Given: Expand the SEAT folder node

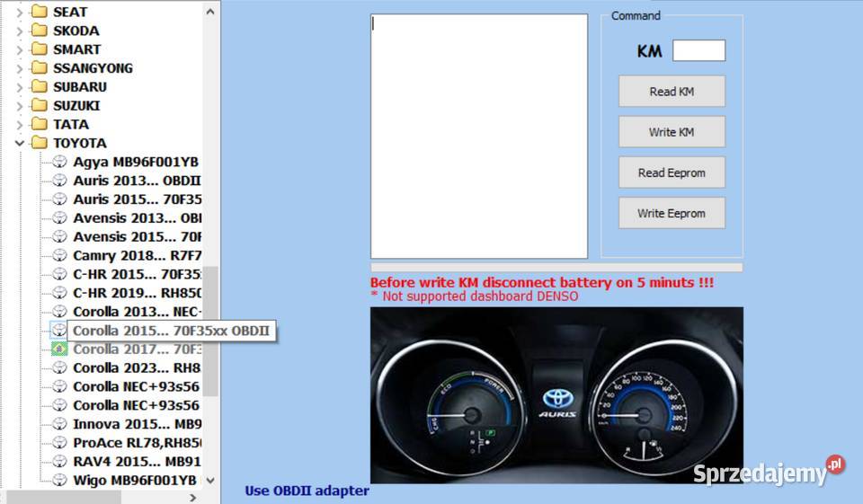Looking at the screenshot, I should click(x=20, y=12).
